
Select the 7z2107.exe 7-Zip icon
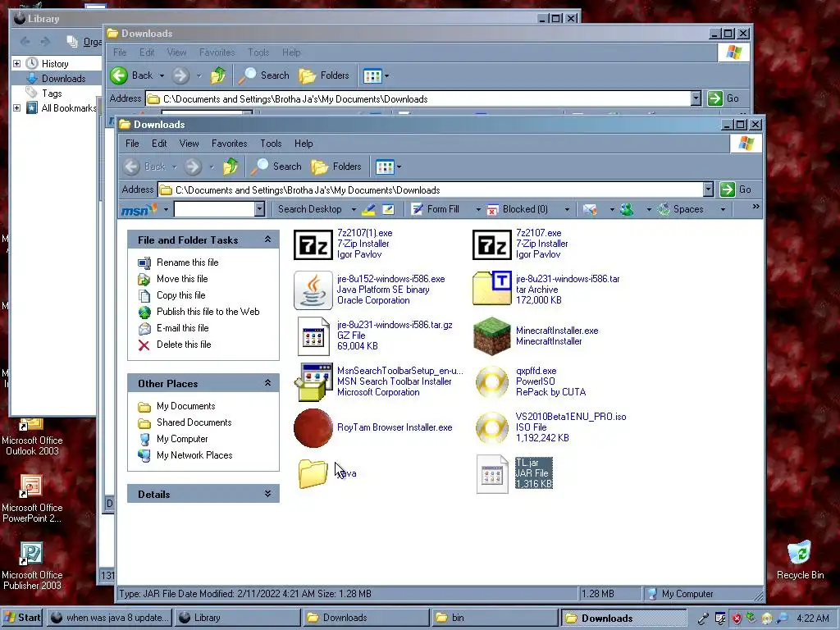click(x=492, y=244)
